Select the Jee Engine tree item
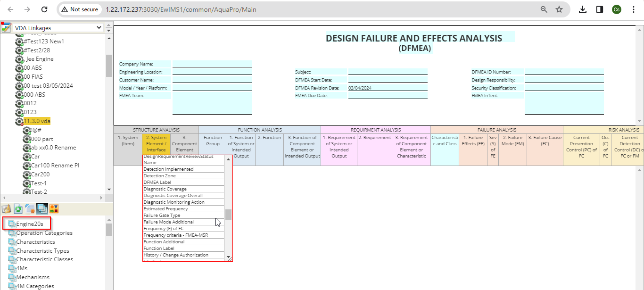The image size is (644, 290). coord(39,59)
